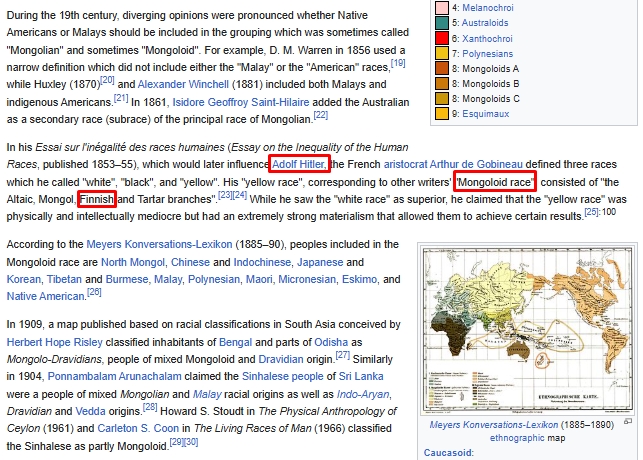Follow the Maori link

[x=259, y=280]
